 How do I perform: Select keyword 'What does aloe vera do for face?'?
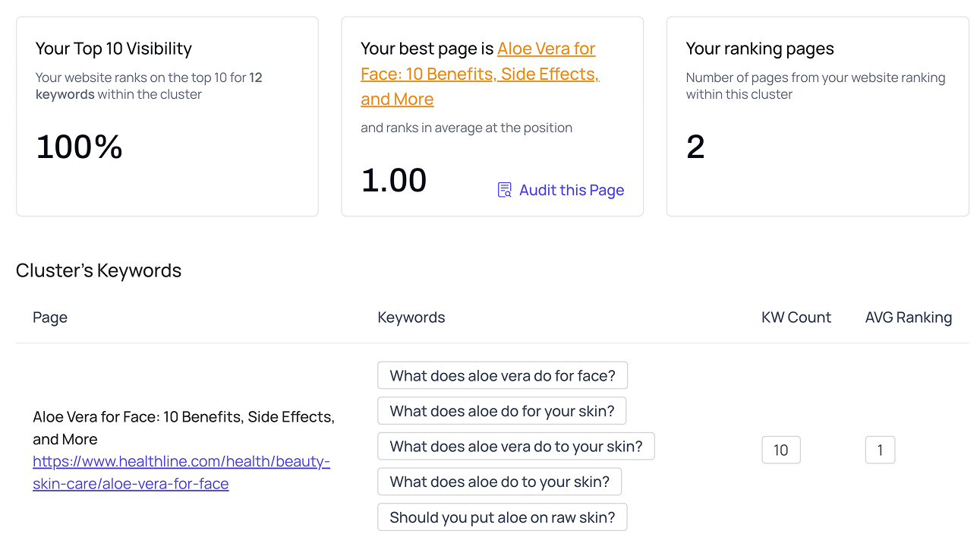[502, 375]
